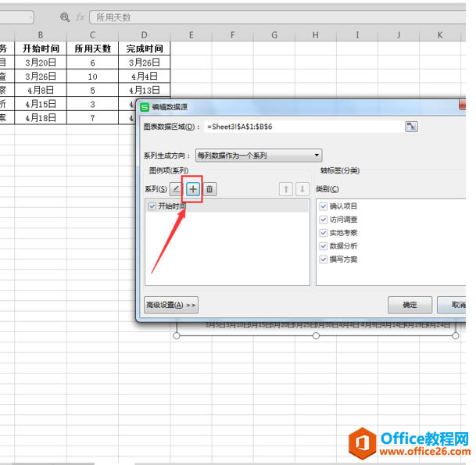This screenshot has height=465, width=476.
Task: Delete series using trash icon
Action: (209, 189)
